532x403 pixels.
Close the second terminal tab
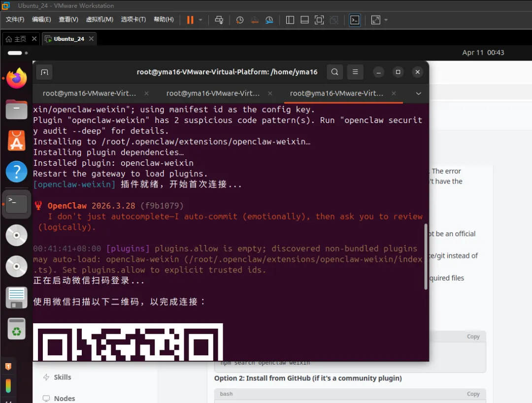pos(270,93)
